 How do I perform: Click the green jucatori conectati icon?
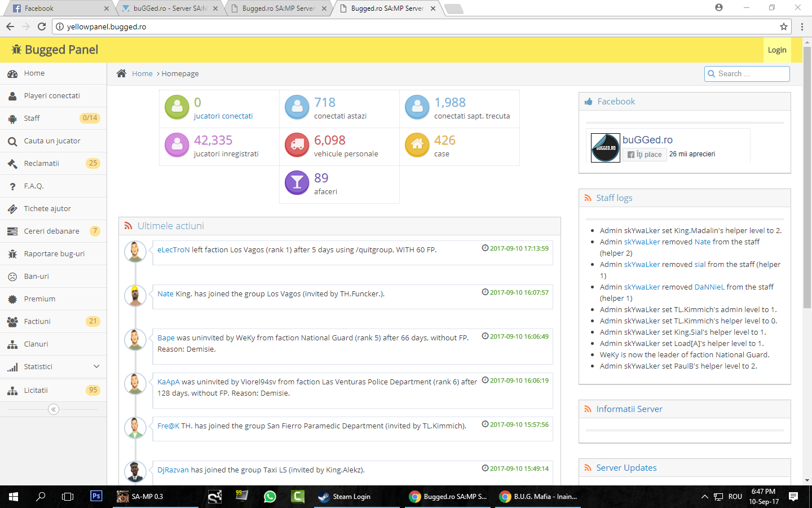point(177,107)
